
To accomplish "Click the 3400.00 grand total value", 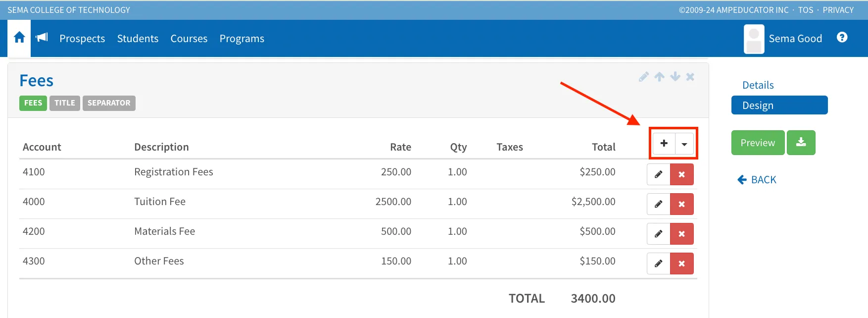I will (x=593, y=299).
